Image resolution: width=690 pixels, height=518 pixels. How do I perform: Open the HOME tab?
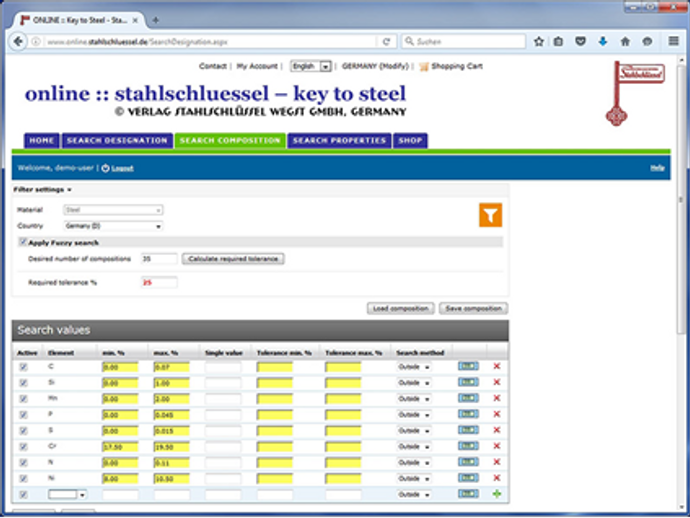point(41,140)
